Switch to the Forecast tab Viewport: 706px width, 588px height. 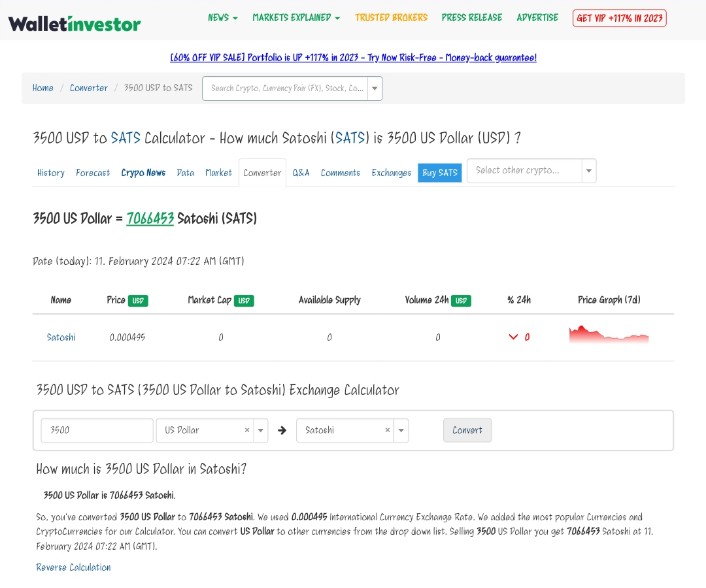pos(93,173)
